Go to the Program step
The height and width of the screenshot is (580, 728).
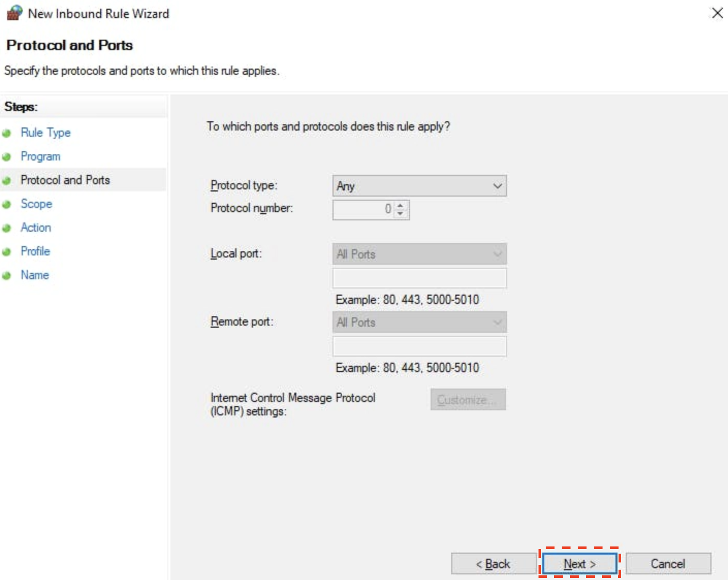point(40,156)
